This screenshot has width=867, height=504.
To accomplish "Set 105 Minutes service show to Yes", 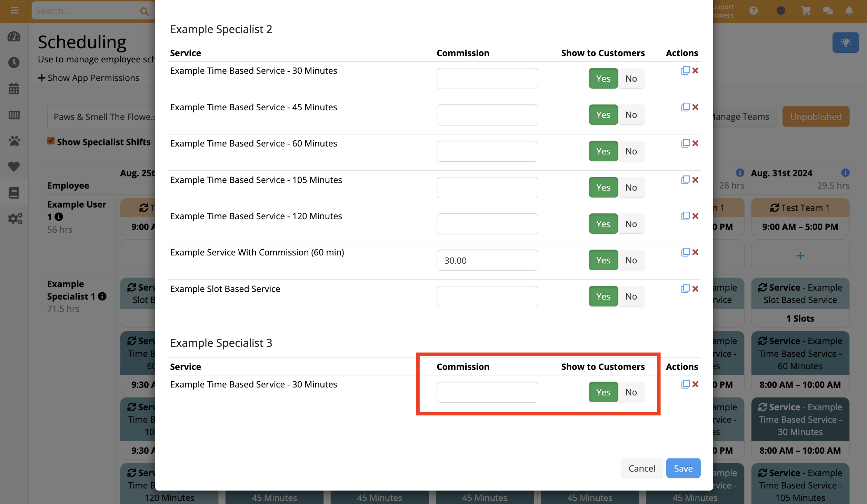I will click(x=603, y=188).
